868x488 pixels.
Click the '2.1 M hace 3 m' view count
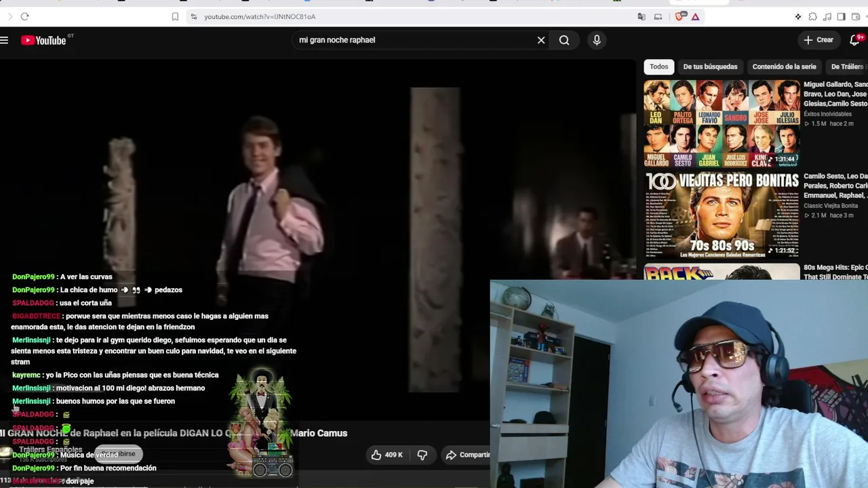click(829, 216)
